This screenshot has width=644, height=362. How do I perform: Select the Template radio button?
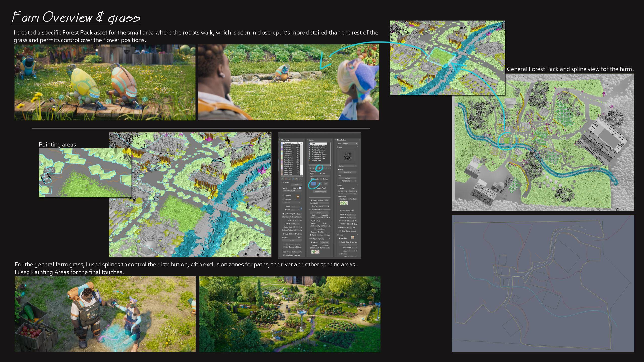tap(283, 199)
